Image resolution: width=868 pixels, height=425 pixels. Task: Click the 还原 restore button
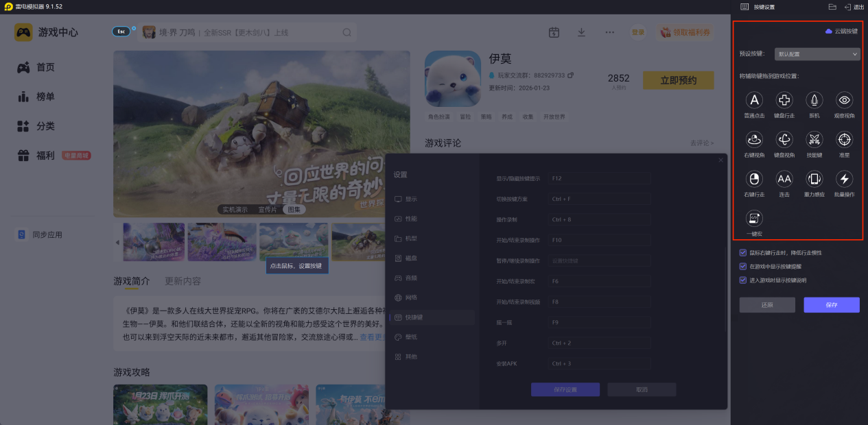pyautogui.click(x=767, y=305)
